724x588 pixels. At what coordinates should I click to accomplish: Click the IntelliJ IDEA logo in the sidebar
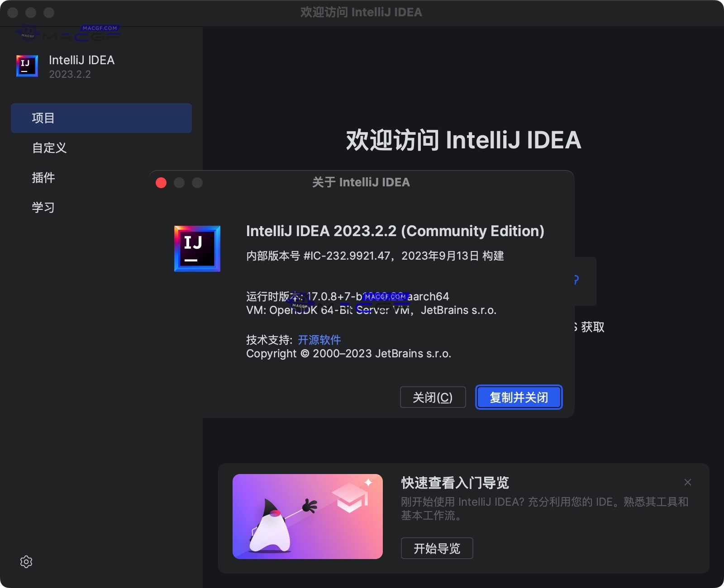(x=27, y=66)
